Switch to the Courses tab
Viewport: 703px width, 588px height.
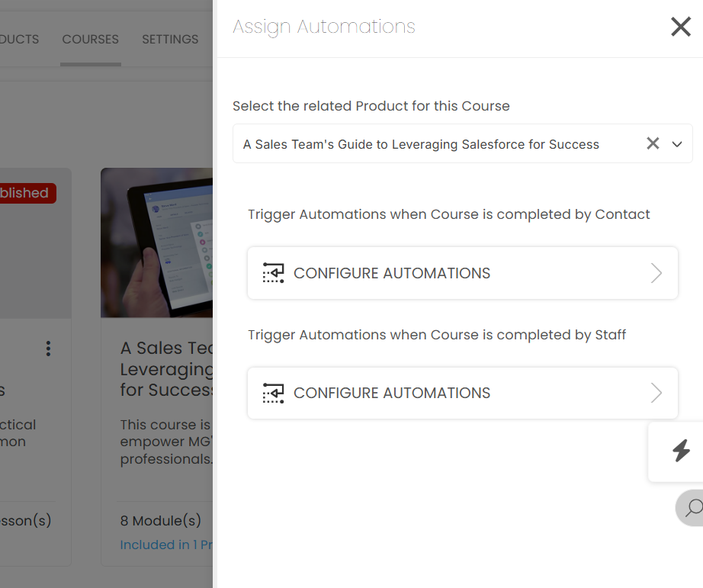point(90,40)
